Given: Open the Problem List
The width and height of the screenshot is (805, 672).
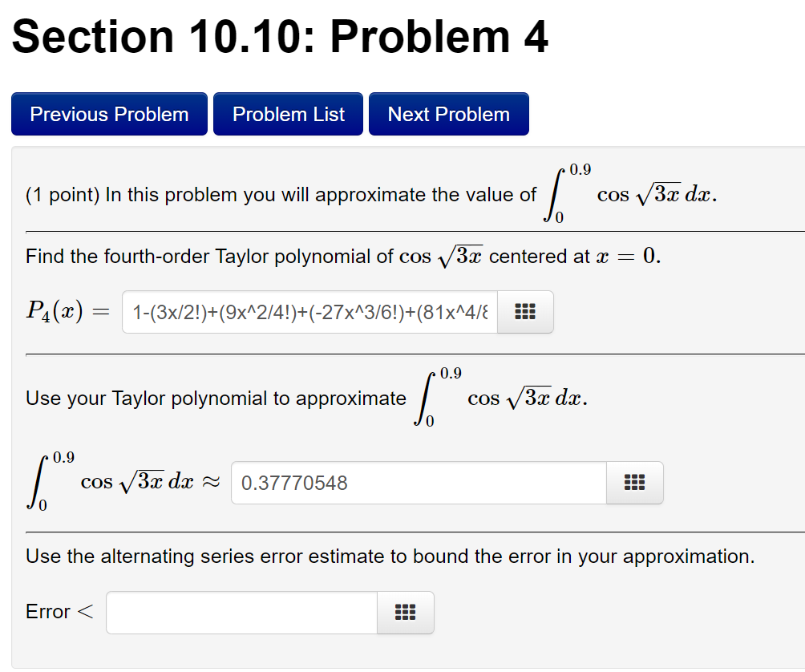Looking at the screenshot, I should 288,113.
